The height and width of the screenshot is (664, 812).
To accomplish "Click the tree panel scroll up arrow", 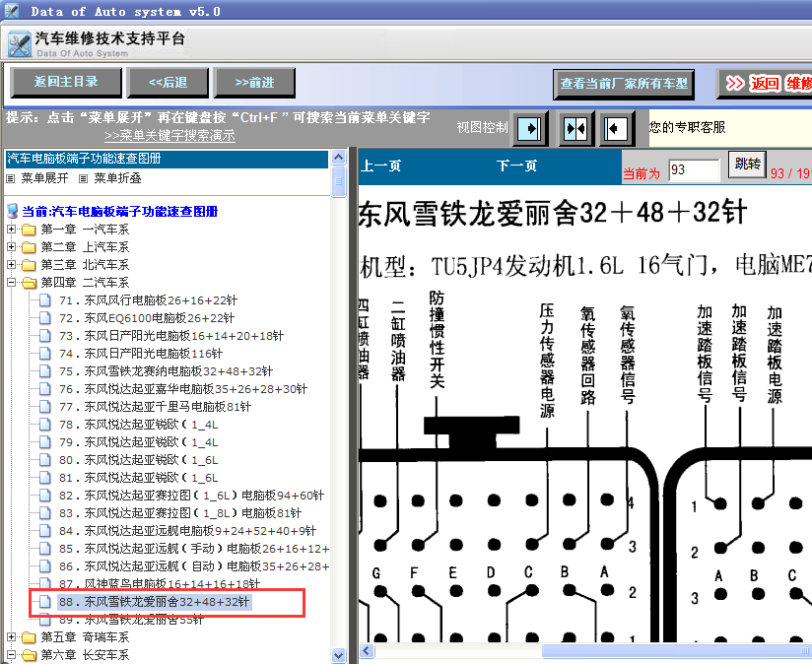I will 339,157.
